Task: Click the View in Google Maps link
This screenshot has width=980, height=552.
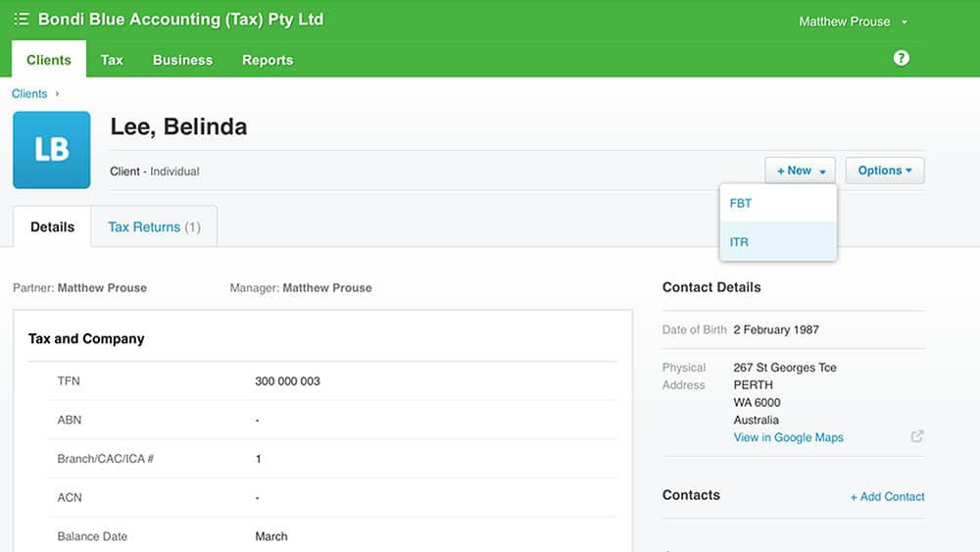Action: click(788, 437)
